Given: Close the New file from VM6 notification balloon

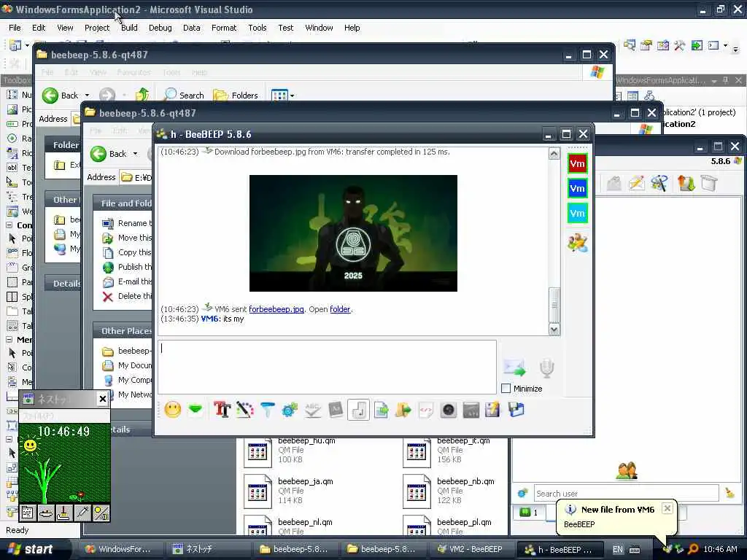Looking at the screenshot, I should [x=667, y=508].
